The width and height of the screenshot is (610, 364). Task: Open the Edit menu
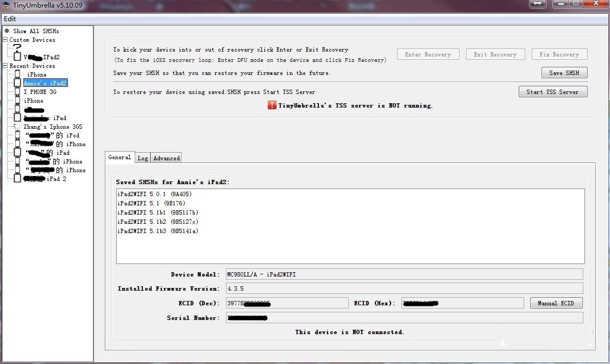coord(10,18)
